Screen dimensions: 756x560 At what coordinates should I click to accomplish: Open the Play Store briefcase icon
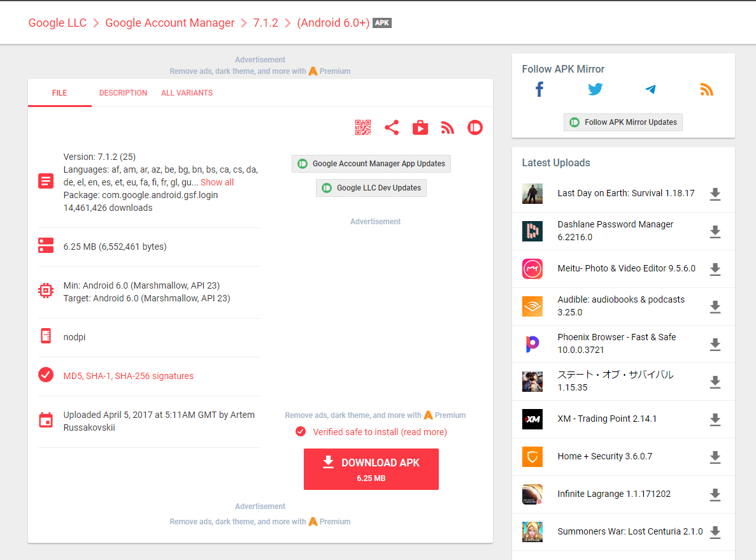coord(420,127)
